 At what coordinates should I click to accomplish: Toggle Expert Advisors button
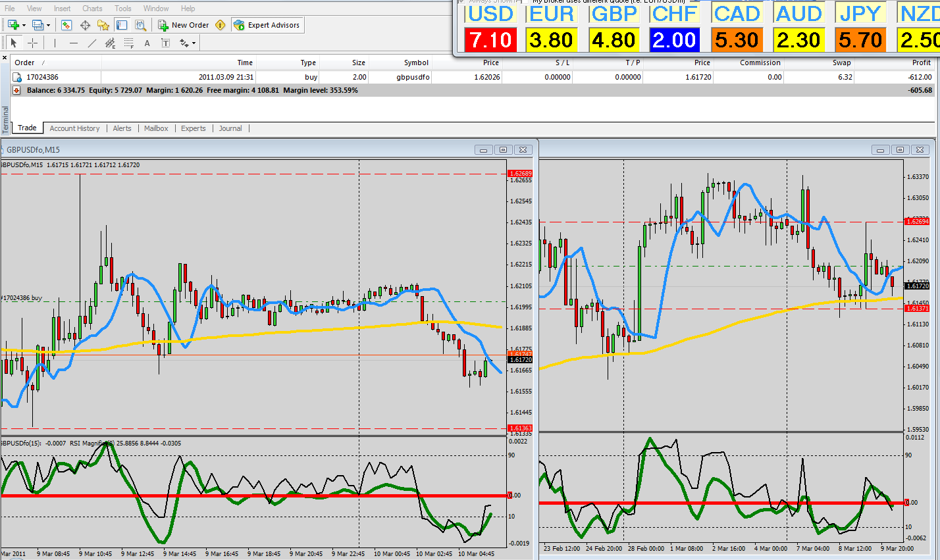[x=267, y=25]
